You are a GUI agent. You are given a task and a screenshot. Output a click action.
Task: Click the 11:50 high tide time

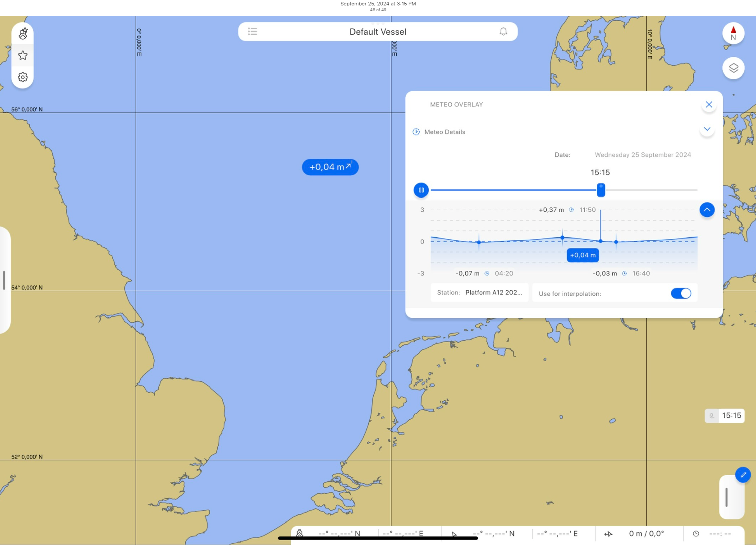pos(588,210)
